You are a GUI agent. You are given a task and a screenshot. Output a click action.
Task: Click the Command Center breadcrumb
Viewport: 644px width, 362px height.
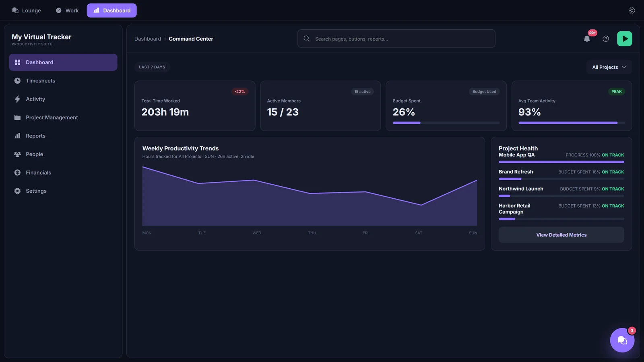191,39
